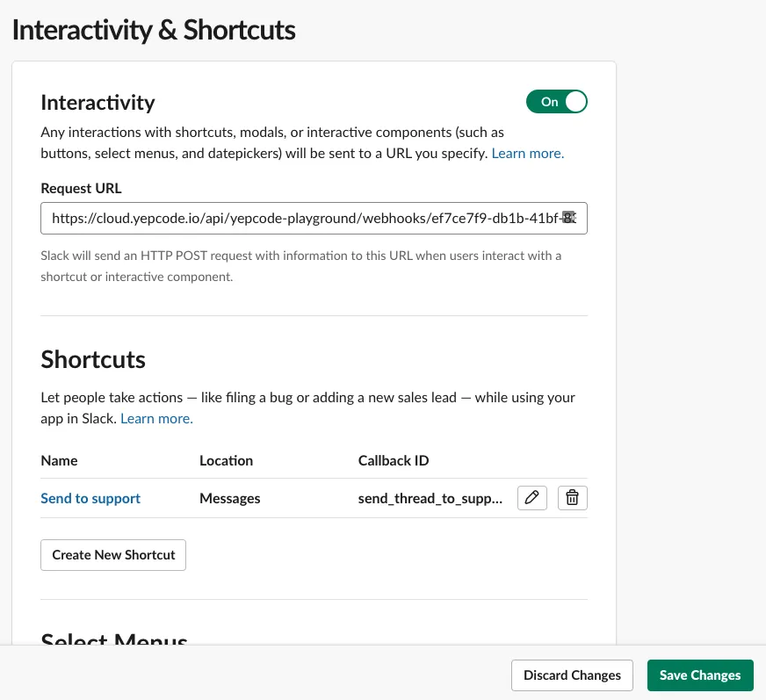This screenshot has width=766, height=700.
Task: Toggle the Interactivity switch off
Action: pos(556,102)
